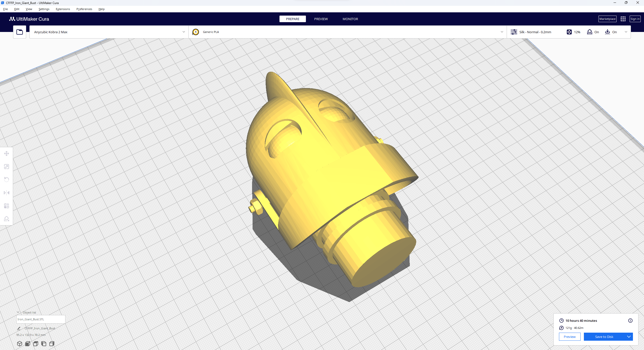
Task: Select the Scale tool
Action: coord(7,167)
